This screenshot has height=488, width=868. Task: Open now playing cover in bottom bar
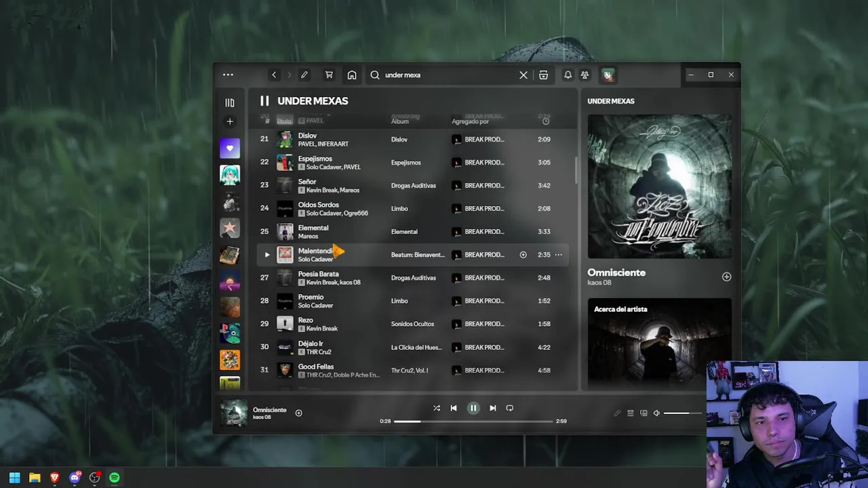234,413
